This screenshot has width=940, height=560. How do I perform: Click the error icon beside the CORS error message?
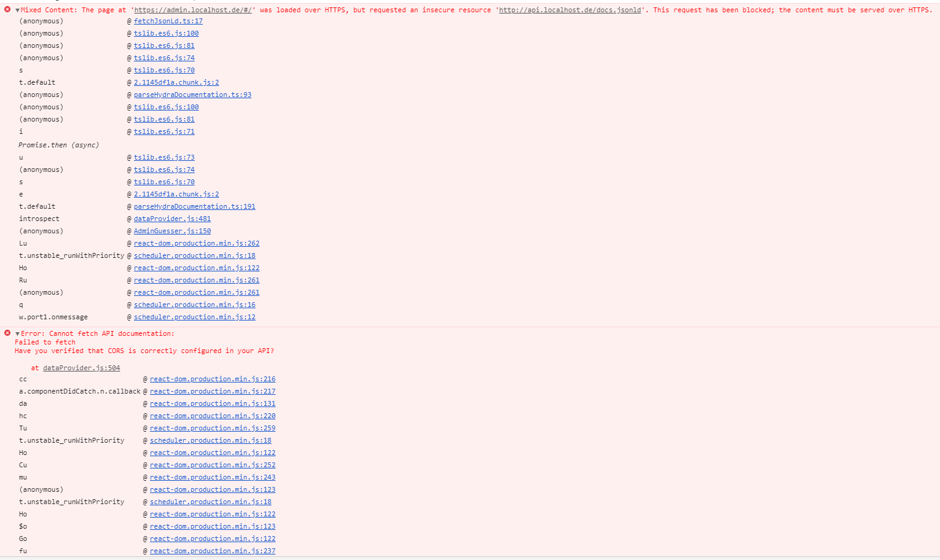point(7,333)
